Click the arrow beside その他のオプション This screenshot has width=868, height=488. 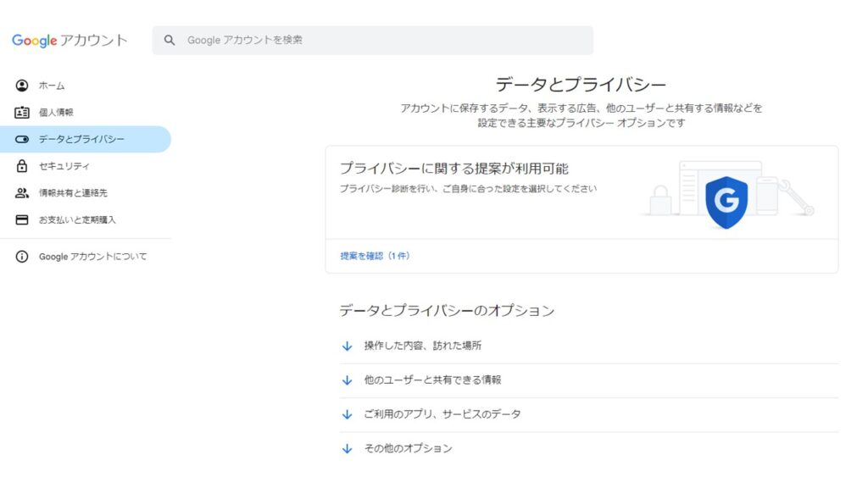(347, 449)
